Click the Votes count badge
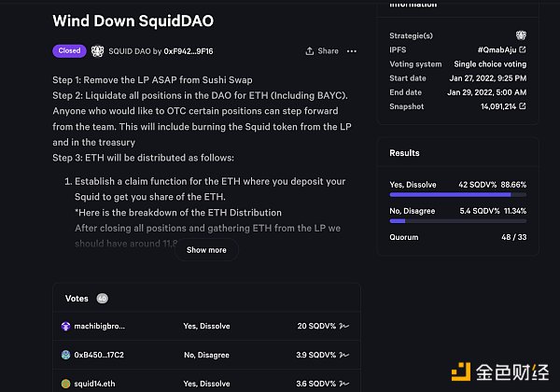The image size is (560, 392). [103, 299]
